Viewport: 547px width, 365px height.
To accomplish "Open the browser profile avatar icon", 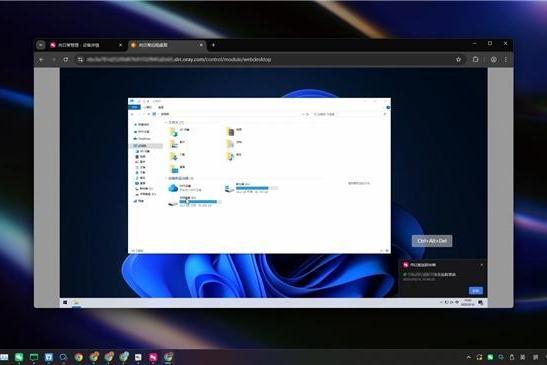I will coord(494,60).
